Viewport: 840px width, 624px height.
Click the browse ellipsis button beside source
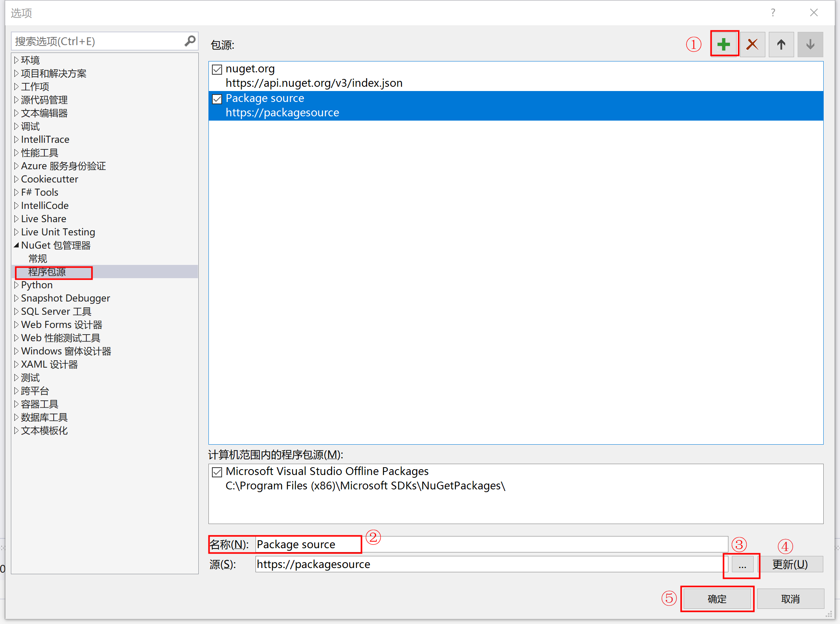pyautogui.click(x=742, y=564)
